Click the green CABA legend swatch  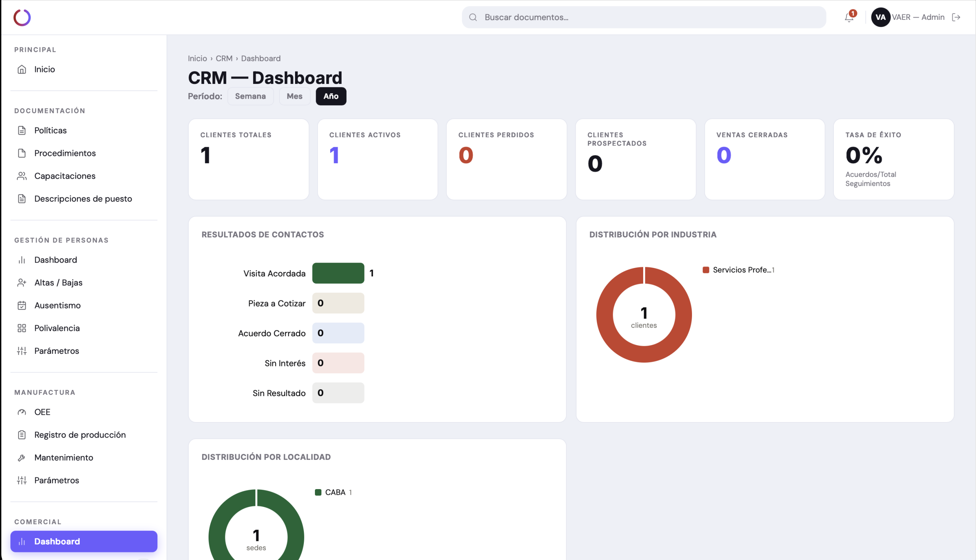[318, 492]
